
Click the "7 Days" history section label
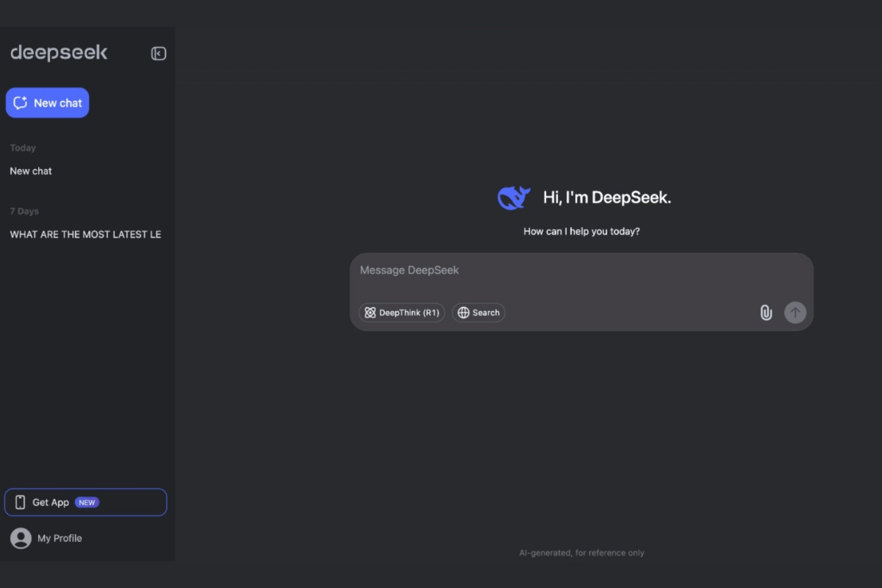click(x=24, y=211)
